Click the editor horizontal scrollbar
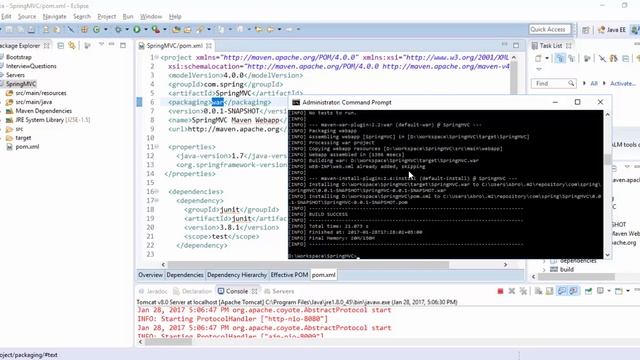 (x=308, y=264)
